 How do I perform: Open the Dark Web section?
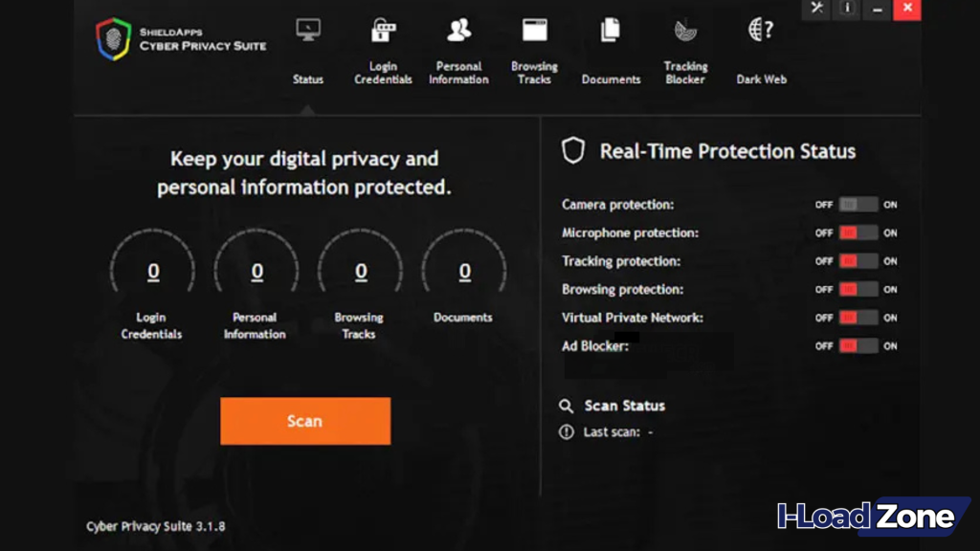[x=758, y=30]
